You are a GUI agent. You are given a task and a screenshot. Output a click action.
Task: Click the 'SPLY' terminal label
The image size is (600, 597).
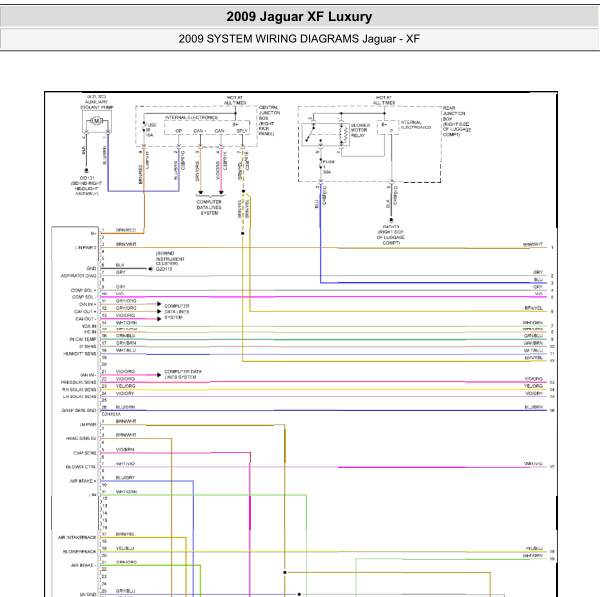(x=242, y=131)
